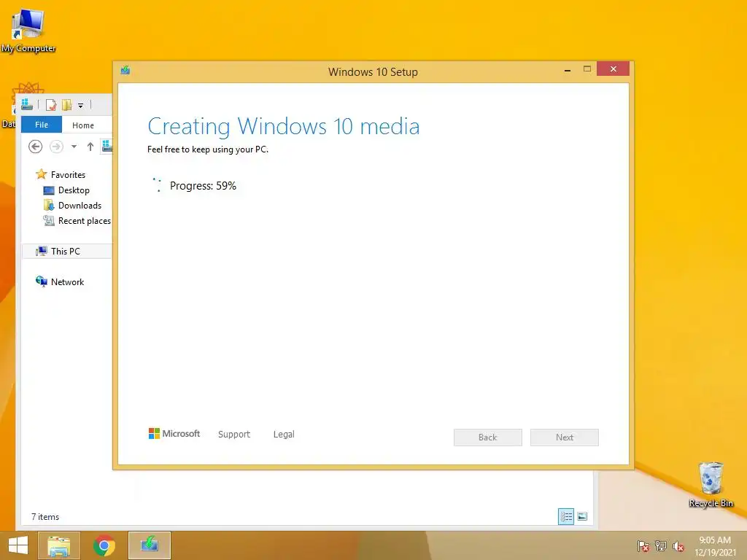Select Network in Explorer navigation pane
This screenshot has width=747, height=560.
click(x=60, y=282)
